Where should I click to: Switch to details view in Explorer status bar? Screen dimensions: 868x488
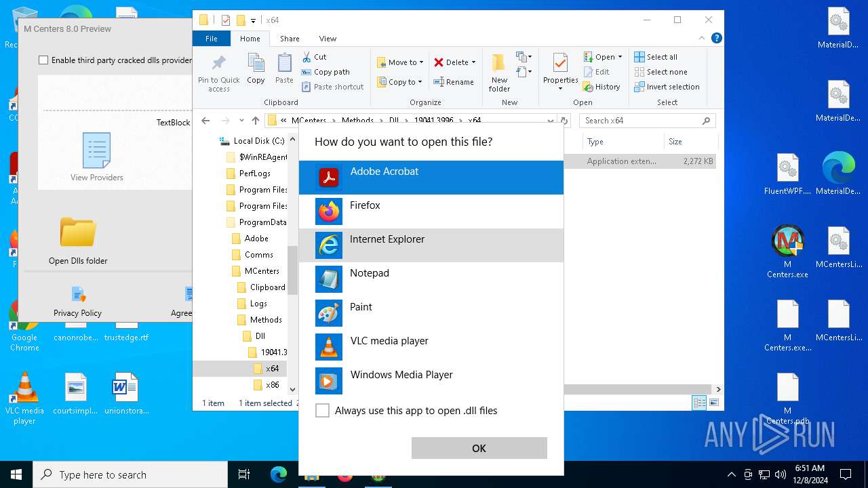tap(699, 403)
